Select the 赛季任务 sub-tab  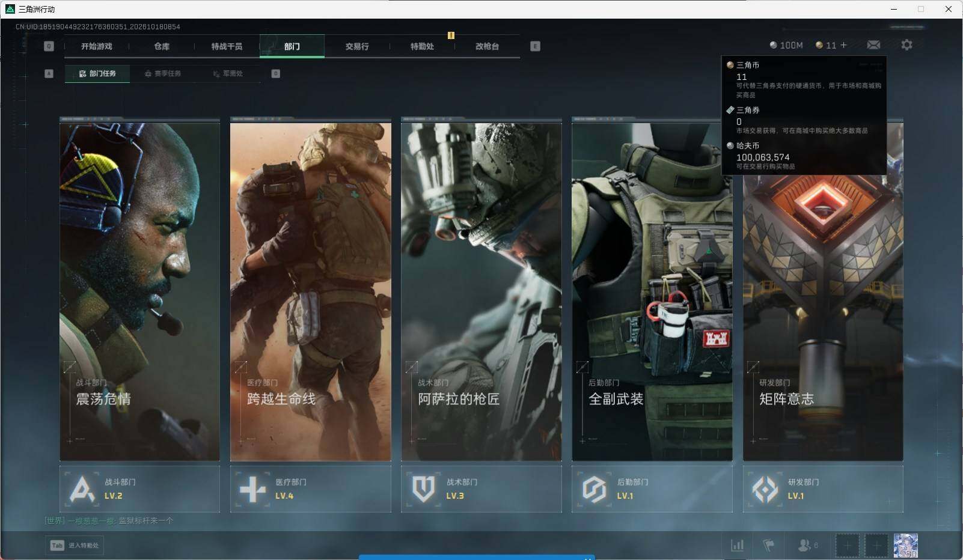click(x=162, y=73)
